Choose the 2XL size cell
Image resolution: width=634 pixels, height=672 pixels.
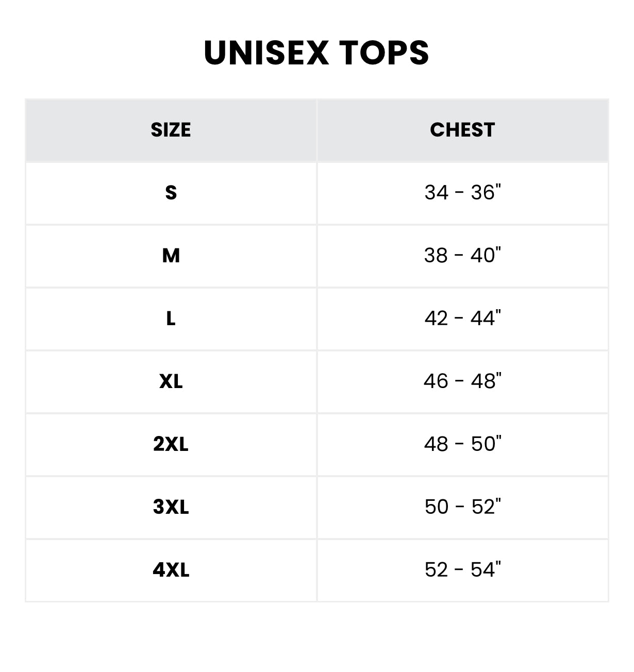click(171, 444)
